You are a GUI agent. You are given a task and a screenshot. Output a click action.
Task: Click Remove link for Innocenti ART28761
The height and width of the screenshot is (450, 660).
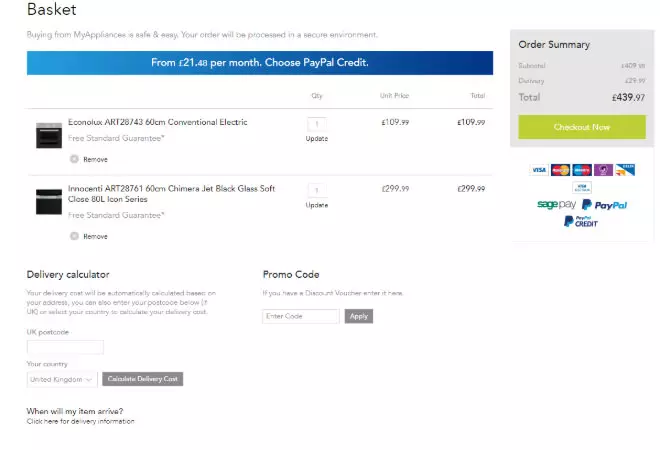(x=95, y=237)
